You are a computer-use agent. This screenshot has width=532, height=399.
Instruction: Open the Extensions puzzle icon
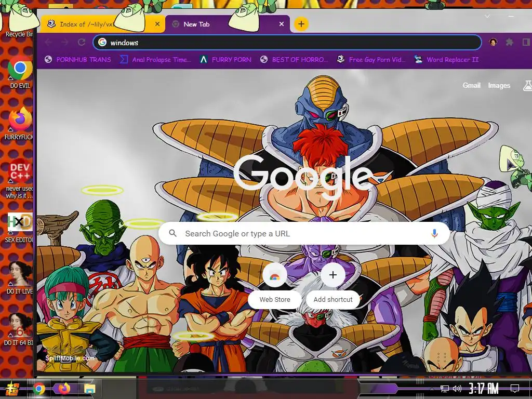click(x=509, y=42)
